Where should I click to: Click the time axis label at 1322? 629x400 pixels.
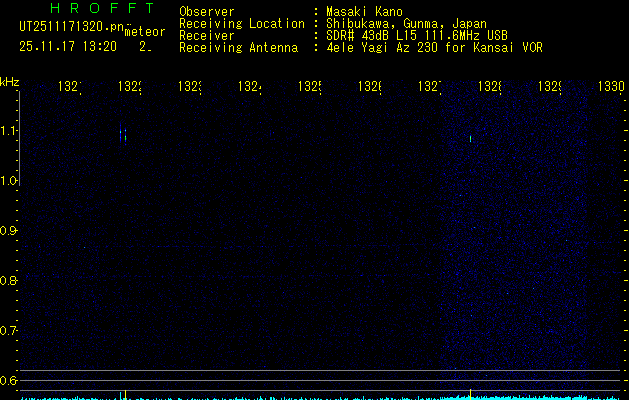click(130, 86)
